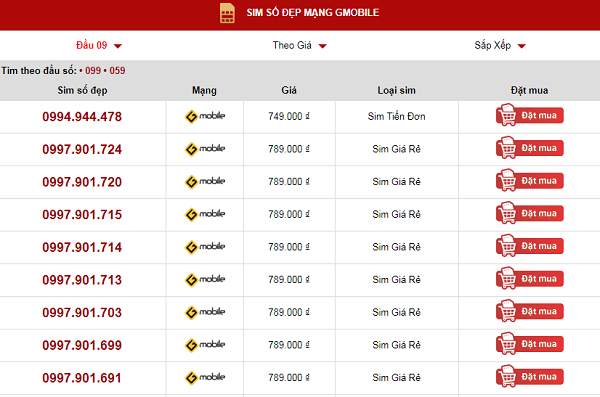Click the 749.000 đ price cell
Image resolution: width=600 pixels, height=397 pixels.
(x=289, y=116)
